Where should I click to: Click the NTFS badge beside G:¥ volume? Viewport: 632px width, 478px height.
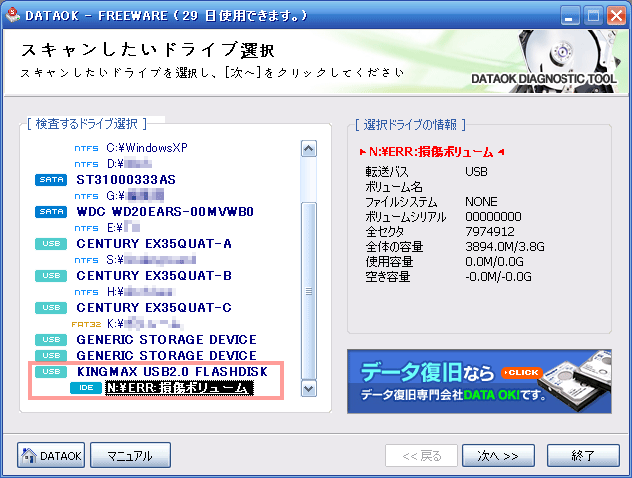pos(86,196)
